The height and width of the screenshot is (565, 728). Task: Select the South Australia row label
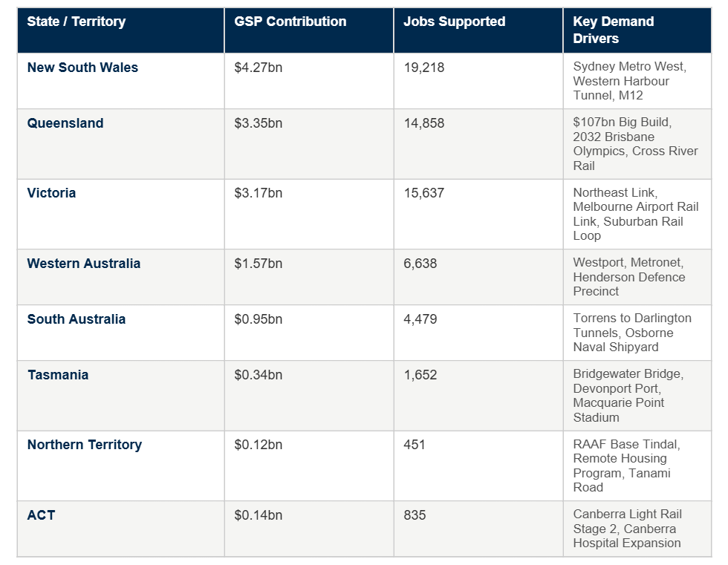pos(77,319)
